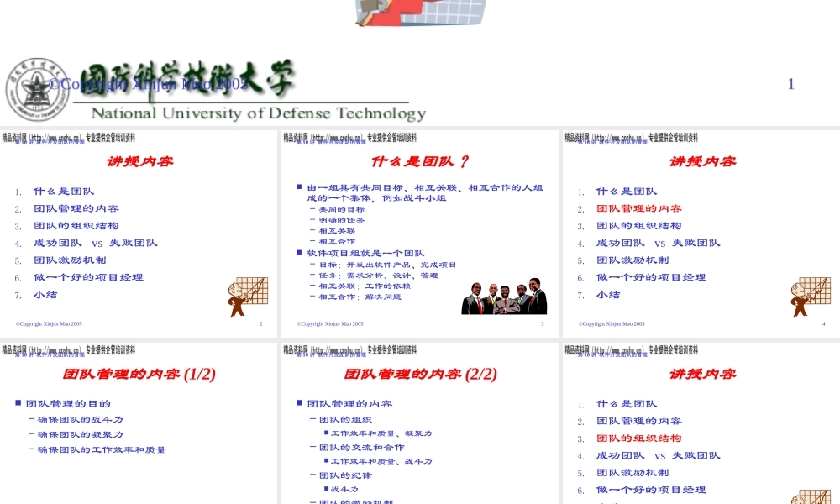Click the green calligraphy university name 国防科学技术大学
The width and height of the screenshot is (840, 504).
tap(187, 81)
